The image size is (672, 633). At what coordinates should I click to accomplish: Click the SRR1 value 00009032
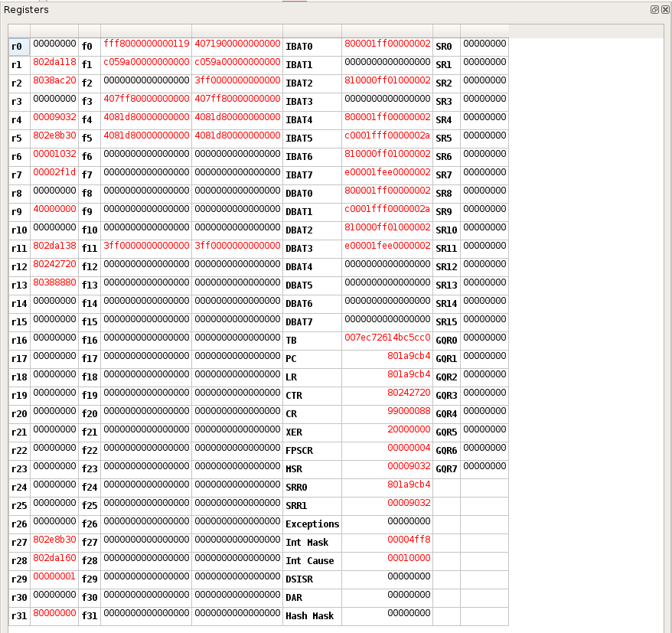pyautogui.click(x=409, y=503)
